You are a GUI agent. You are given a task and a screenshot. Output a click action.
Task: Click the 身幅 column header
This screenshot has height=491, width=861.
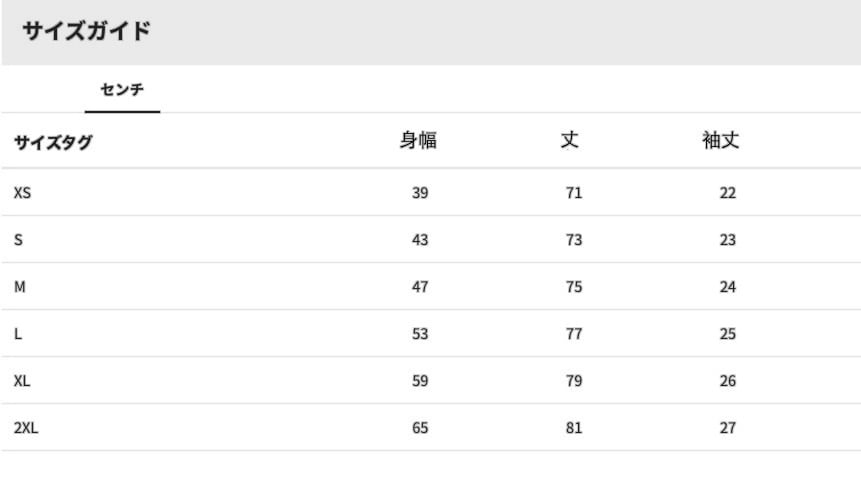418,141
